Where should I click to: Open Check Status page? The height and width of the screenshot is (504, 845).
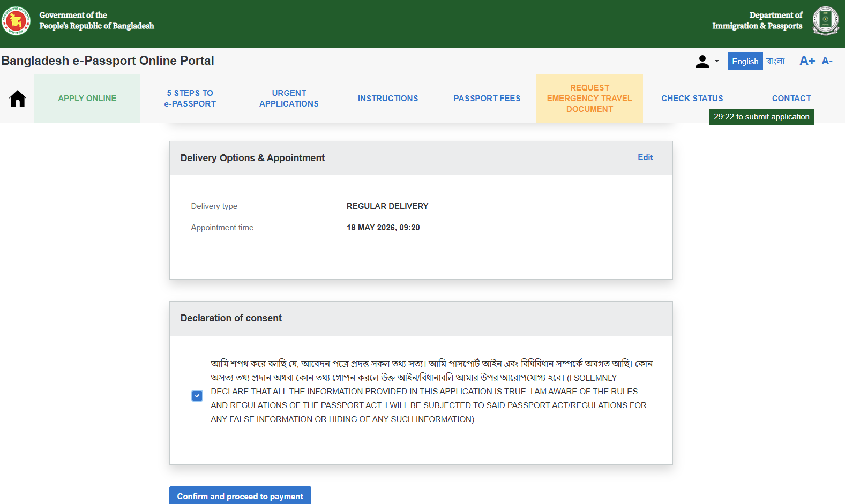point(692,99)
